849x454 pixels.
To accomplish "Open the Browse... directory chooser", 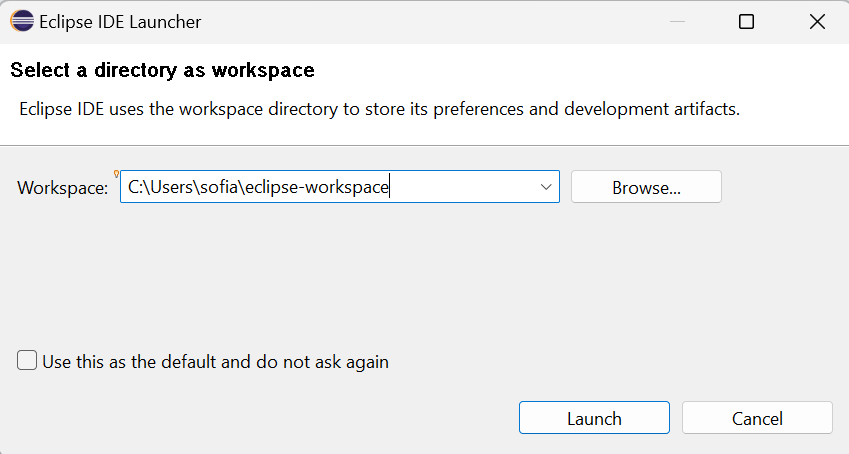I will (646, 187).
